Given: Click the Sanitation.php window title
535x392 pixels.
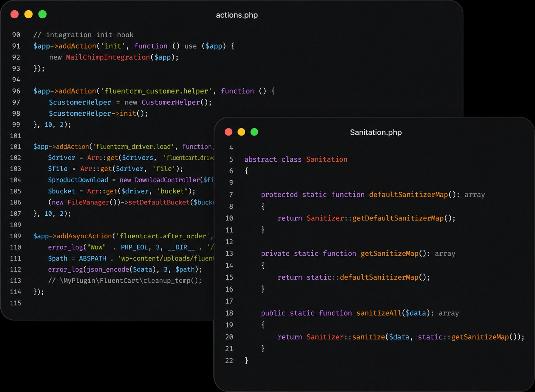Looking at the screenshot, I should (376, 132).
